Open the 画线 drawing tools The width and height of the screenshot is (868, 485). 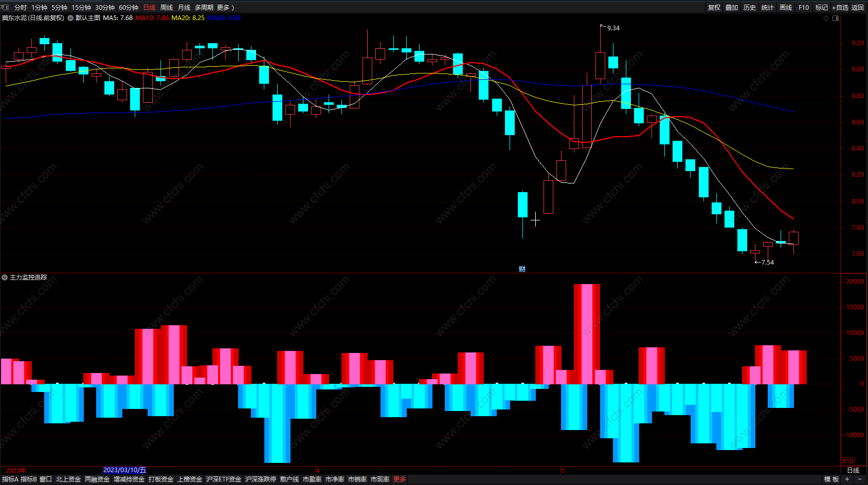(786, 8)
